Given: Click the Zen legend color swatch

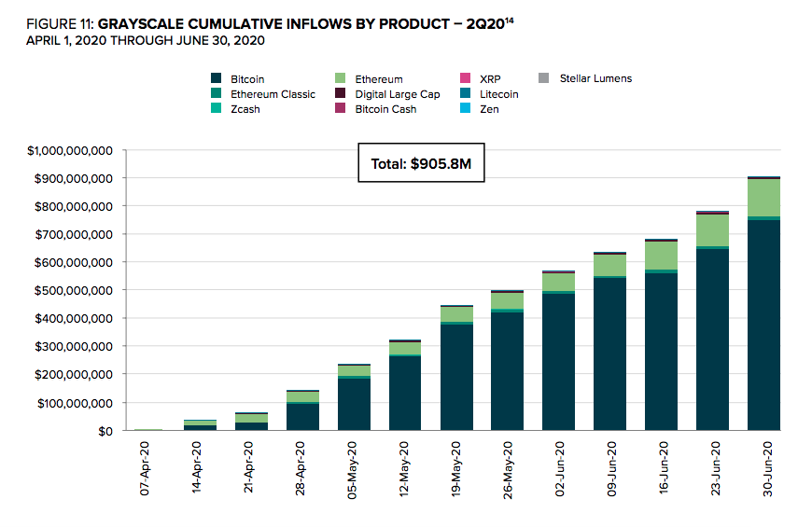Looking at the screenshot, I should click(x=465, y=108).
